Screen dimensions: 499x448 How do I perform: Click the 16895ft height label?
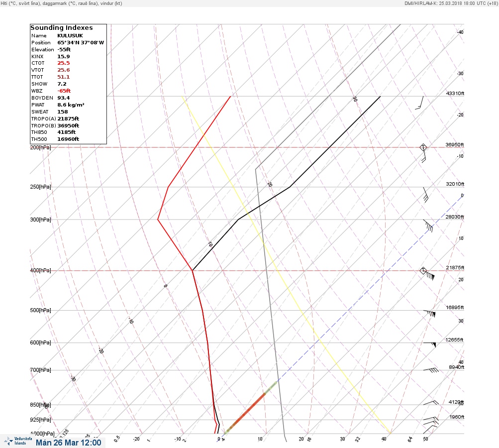click(455, 308)
